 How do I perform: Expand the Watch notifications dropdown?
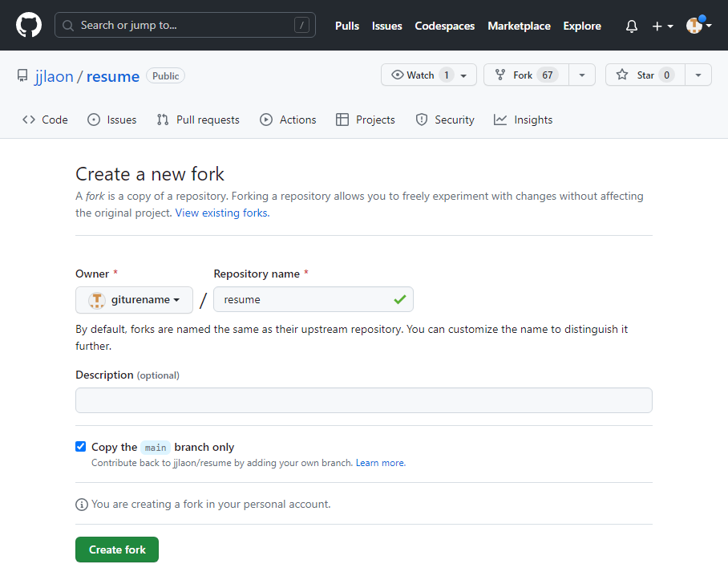tap(463, 75)
